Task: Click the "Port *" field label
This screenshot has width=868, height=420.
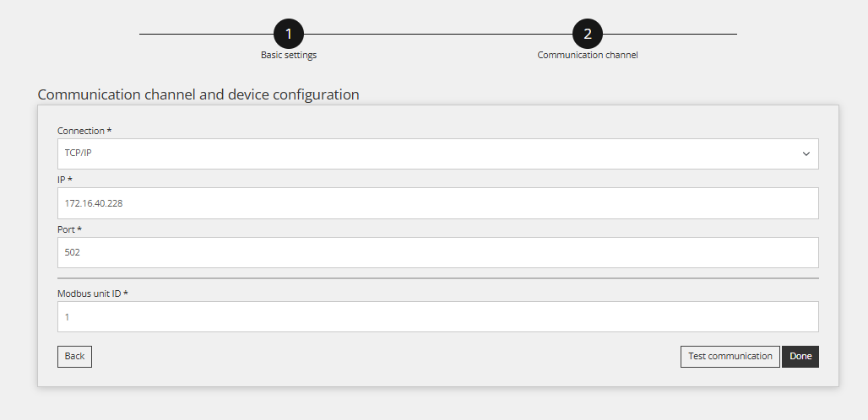Action: coord(69,229)
